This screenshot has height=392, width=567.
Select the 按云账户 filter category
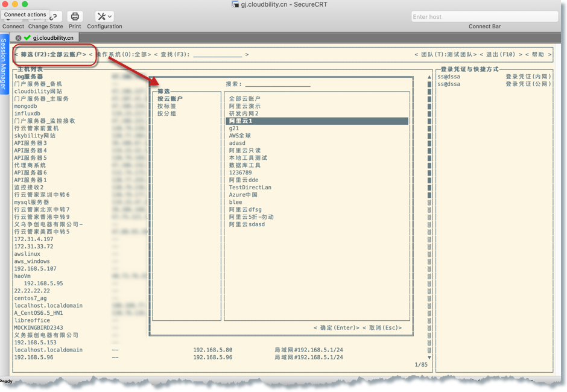pos(170,99)
